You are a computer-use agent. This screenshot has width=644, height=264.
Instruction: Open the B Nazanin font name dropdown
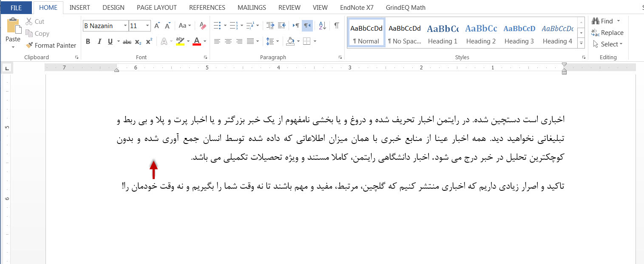click(x=125, y=26)
